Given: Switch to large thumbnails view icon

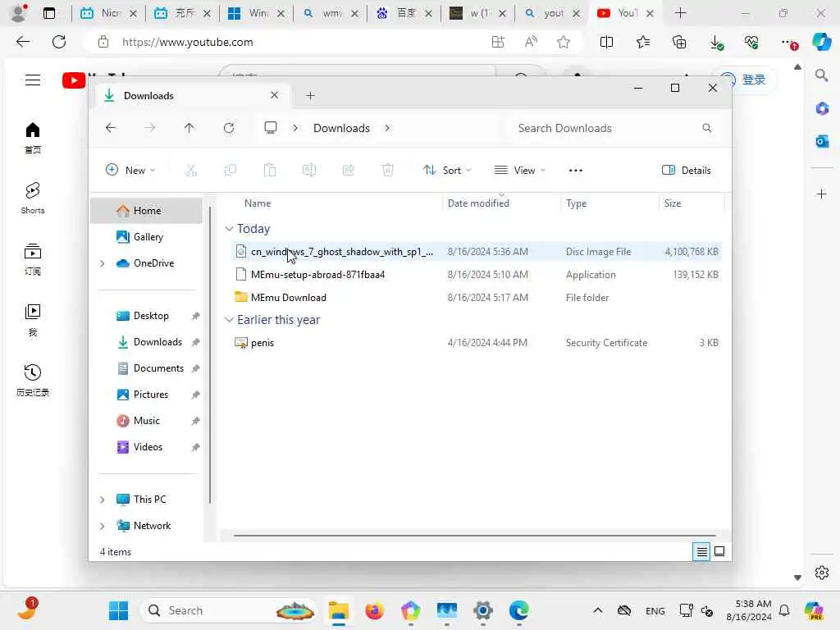Looking at the screenshot, I should [x=719, y=551].
